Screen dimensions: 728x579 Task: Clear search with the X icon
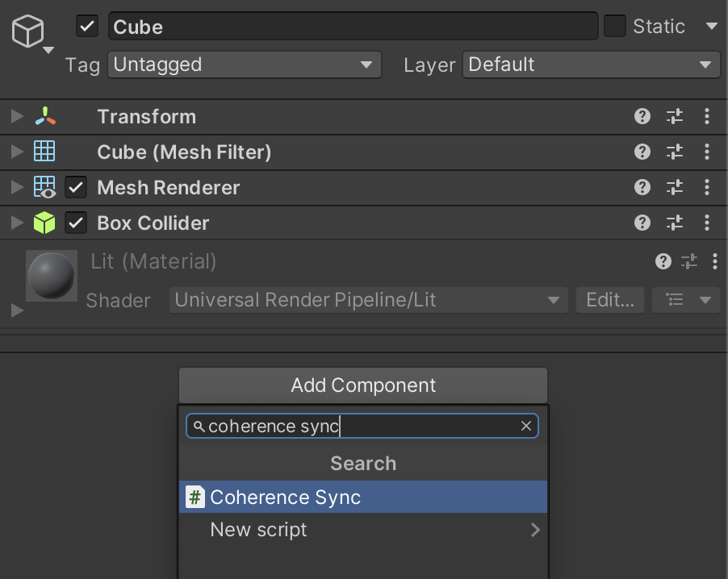click(526, 426)
